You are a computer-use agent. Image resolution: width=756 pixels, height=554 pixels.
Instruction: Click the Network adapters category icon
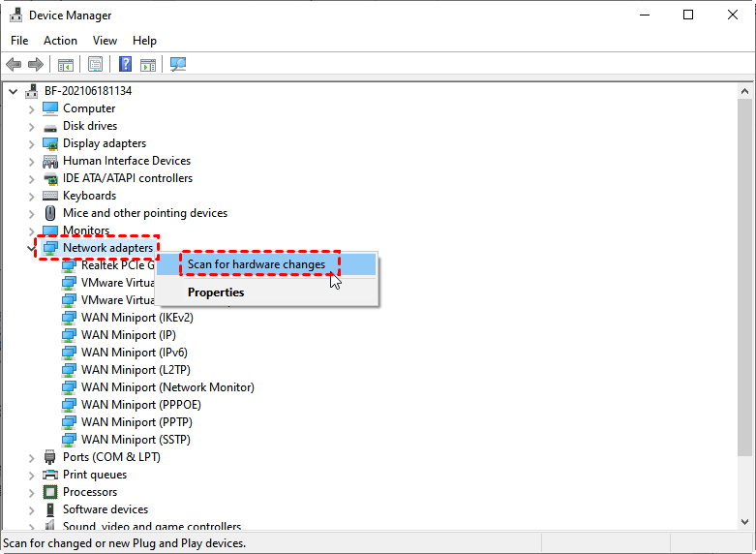pos(50,248)
